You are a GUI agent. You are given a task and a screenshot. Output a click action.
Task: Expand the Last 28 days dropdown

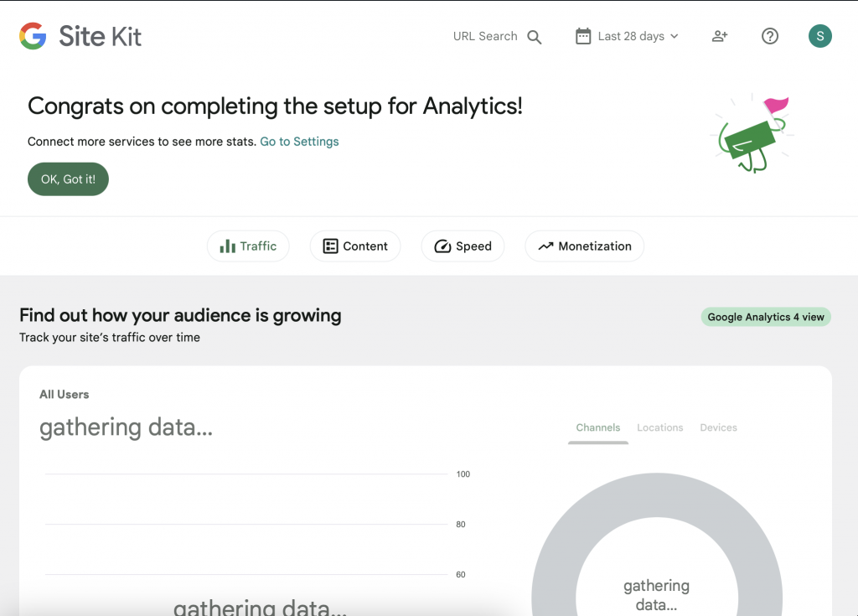coord(638,36)
